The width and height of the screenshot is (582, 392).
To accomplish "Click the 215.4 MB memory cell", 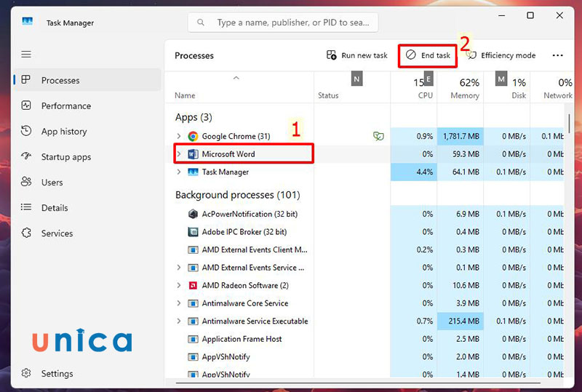I will [x=461, y=321].
